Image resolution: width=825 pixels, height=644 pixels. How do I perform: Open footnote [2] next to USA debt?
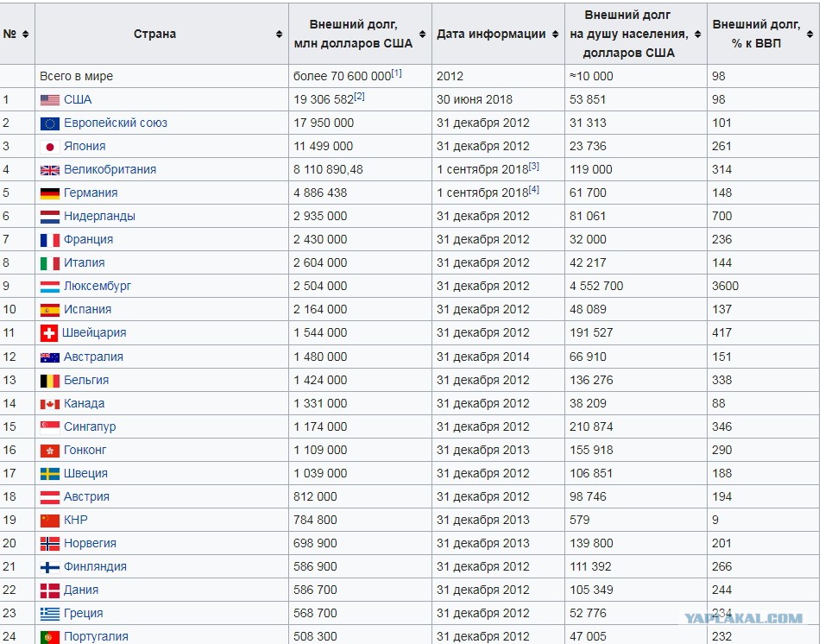click(359, 97)
